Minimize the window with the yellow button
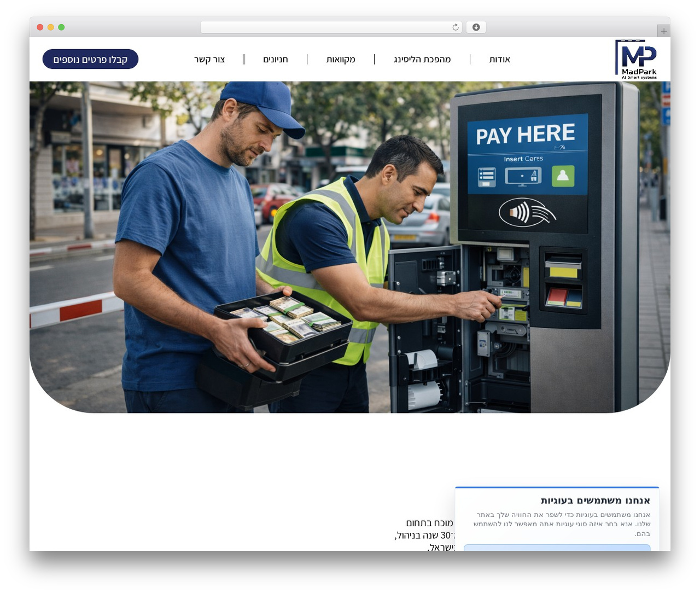The width and height of the screenshot is (700, 593). pos(50,27)
